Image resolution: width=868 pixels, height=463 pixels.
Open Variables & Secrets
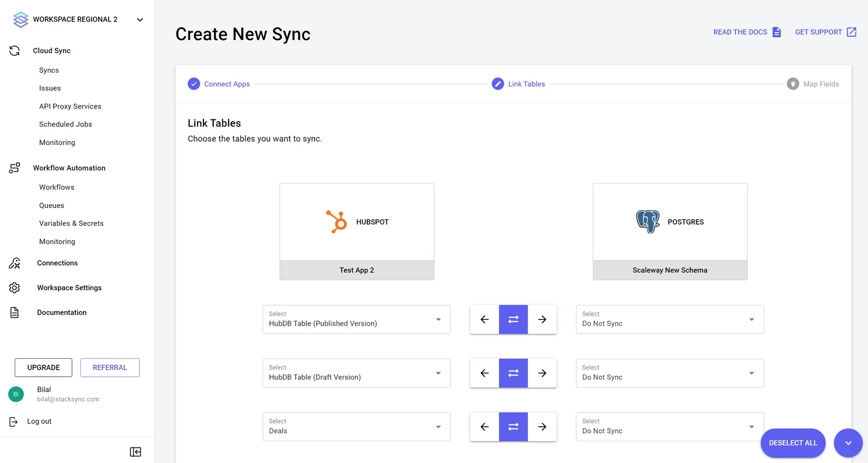pos(71,223)
